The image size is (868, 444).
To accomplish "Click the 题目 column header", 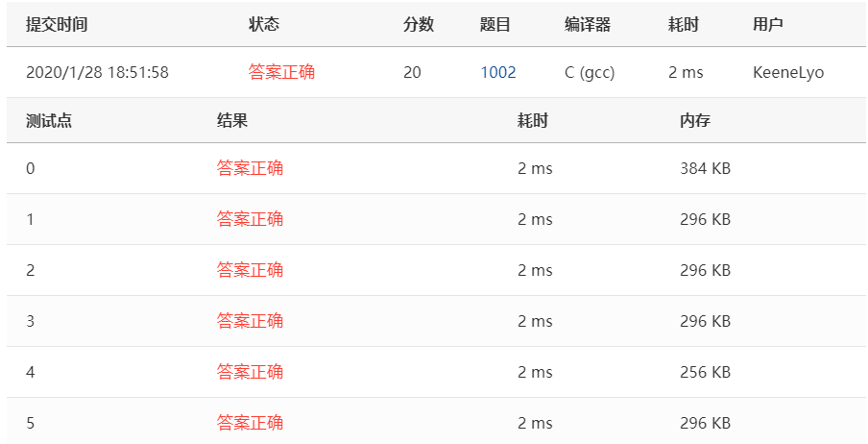I will pyautogui.click(x=494, y=24).
